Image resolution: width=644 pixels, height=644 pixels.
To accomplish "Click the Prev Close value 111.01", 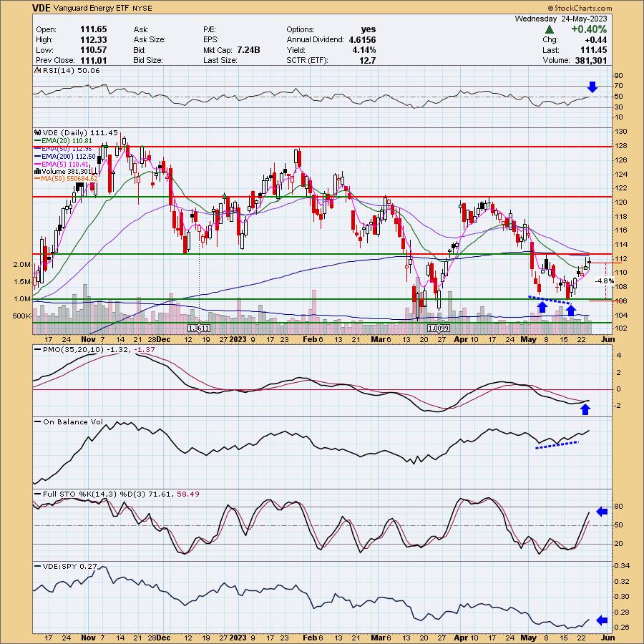I will tap(93, 60).
